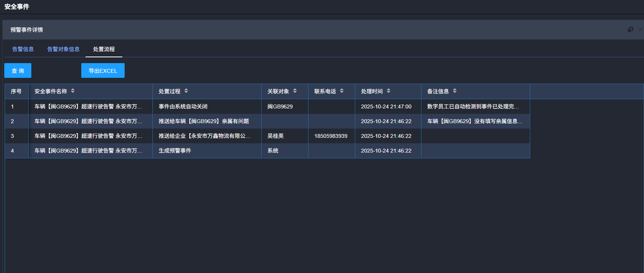Viewport: 644px width, 273px height.
Task: Open the 告警对象信息 tab
Action: coord(63,49)
